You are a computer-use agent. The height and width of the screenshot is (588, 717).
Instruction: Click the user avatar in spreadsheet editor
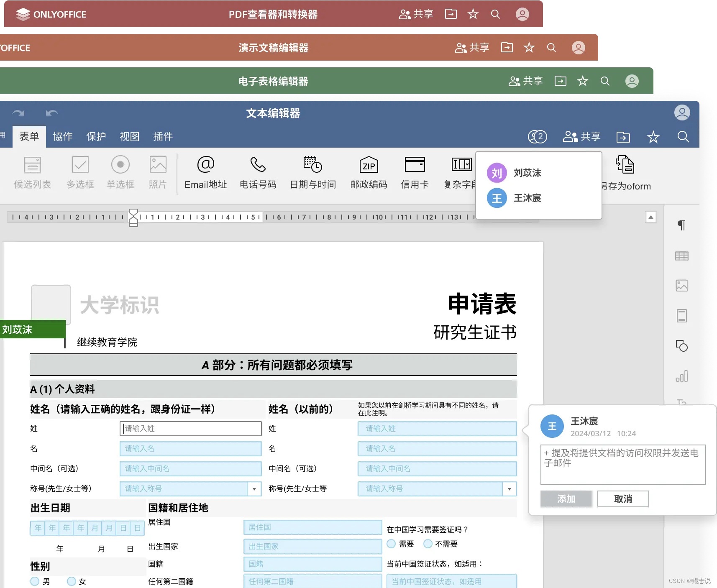click(x=632, y=81)
